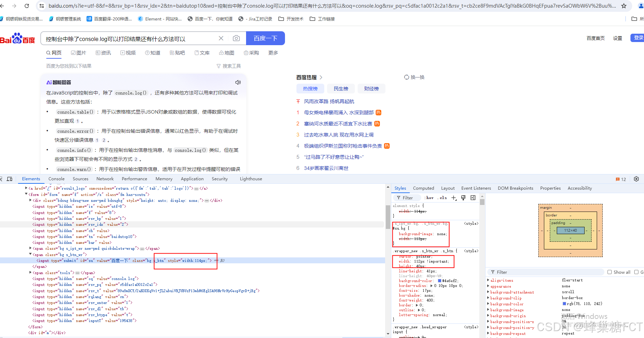
Task: Open 搜索工具 filter icon
Action: pyautogui.click(x=219, y=66)
